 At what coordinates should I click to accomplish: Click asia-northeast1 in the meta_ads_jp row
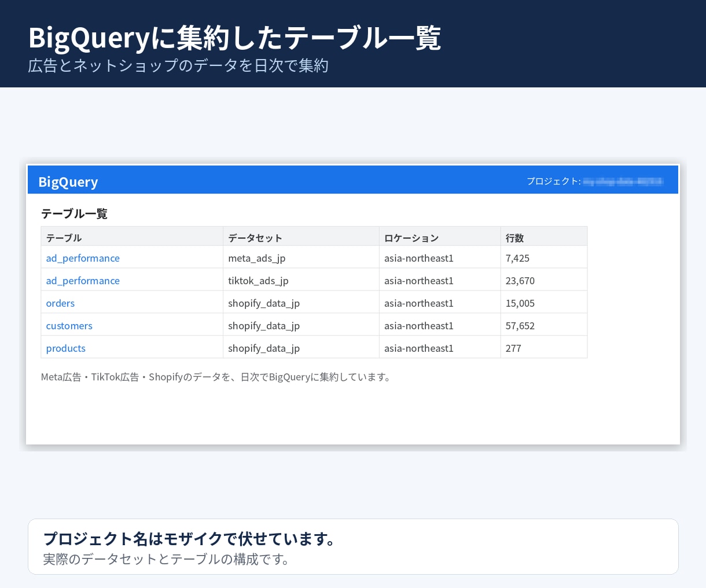[x=419, y=258]
